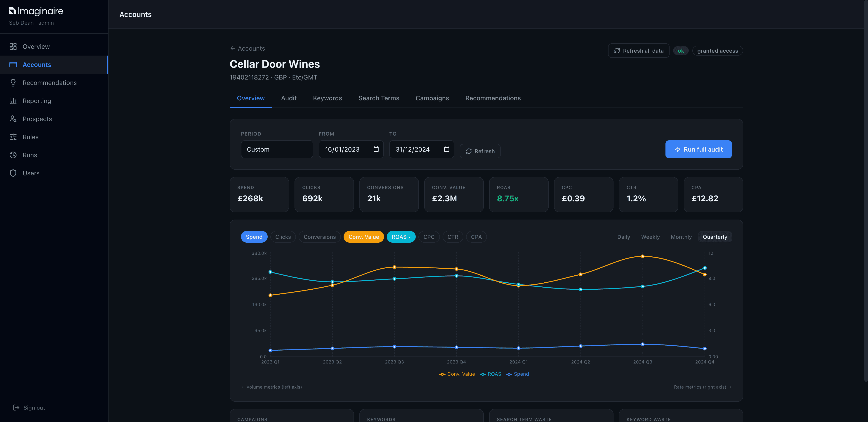Click the SPEND card showing £268k
The image size is (868, 422).
tap(259, 195)
